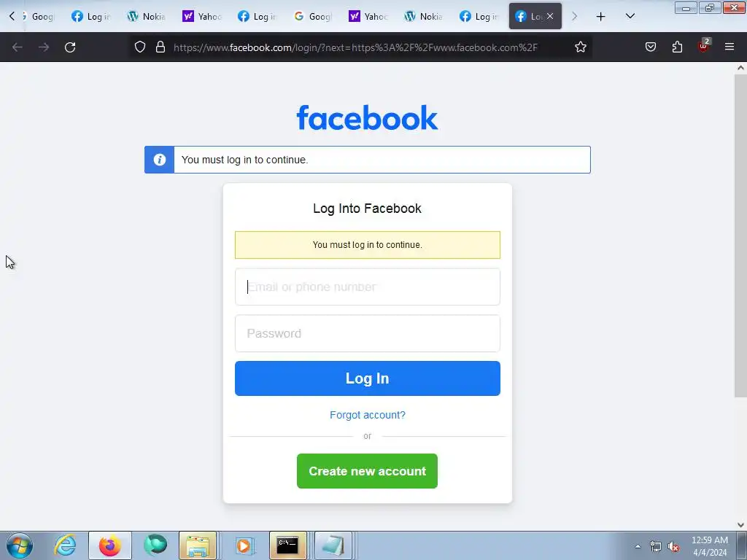Minimize the Firefox window
This screenshot has height=560, width=747.
point(686,7)
